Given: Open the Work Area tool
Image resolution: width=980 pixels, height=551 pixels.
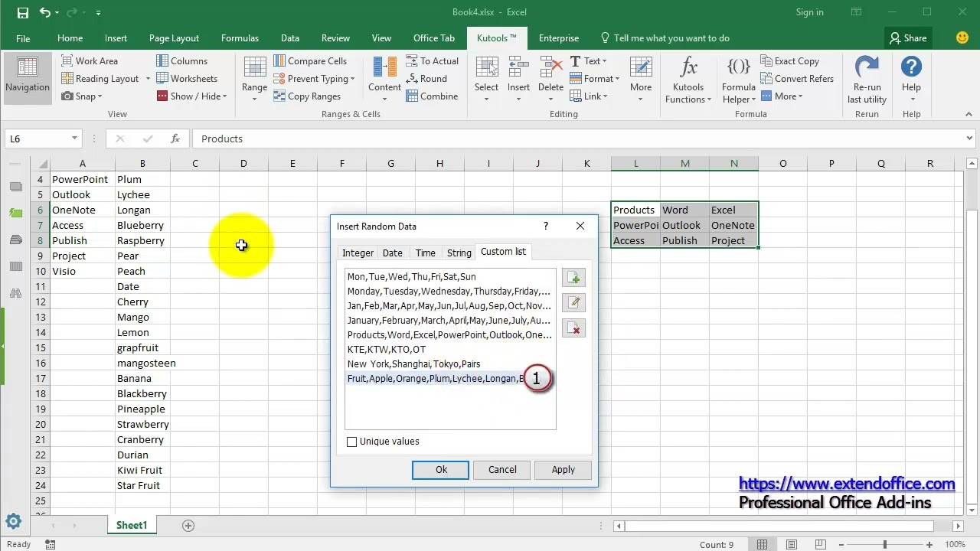Looking at the screenshot, I should 90,61.
